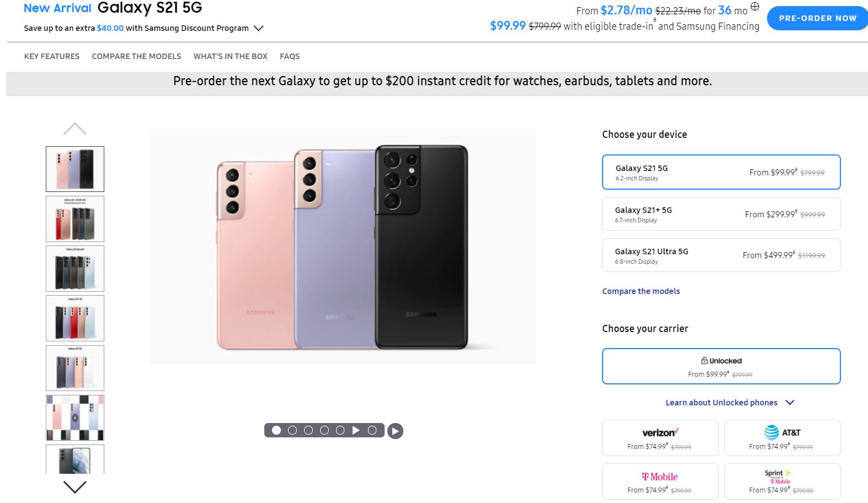Select the AT&T carrier option
This screenshot has width=868, height=503.
pyautogui.click(x=782, y=438)
